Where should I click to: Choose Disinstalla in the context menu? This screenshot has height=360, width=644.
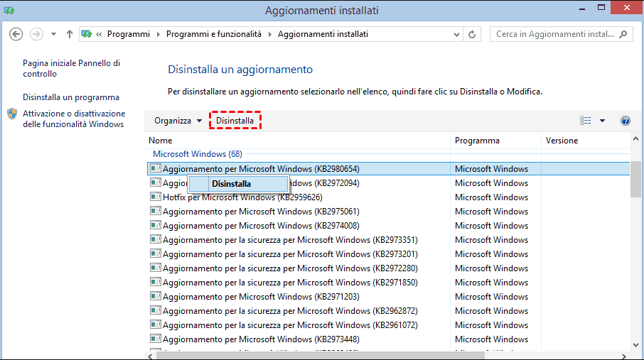click(x=232, y=183)
